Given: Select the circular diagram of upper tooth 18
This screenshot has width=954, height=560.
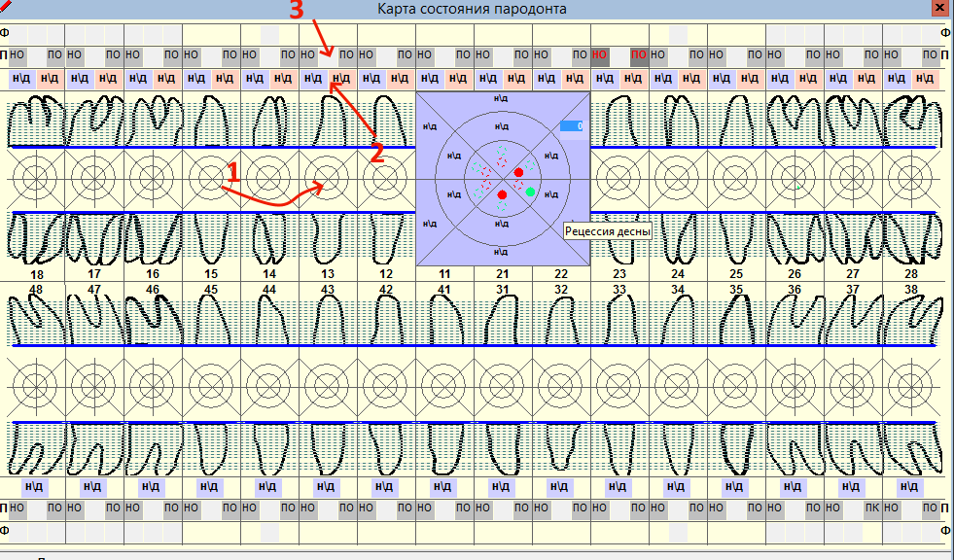Looking at the screenshot, I should [36, 179].
